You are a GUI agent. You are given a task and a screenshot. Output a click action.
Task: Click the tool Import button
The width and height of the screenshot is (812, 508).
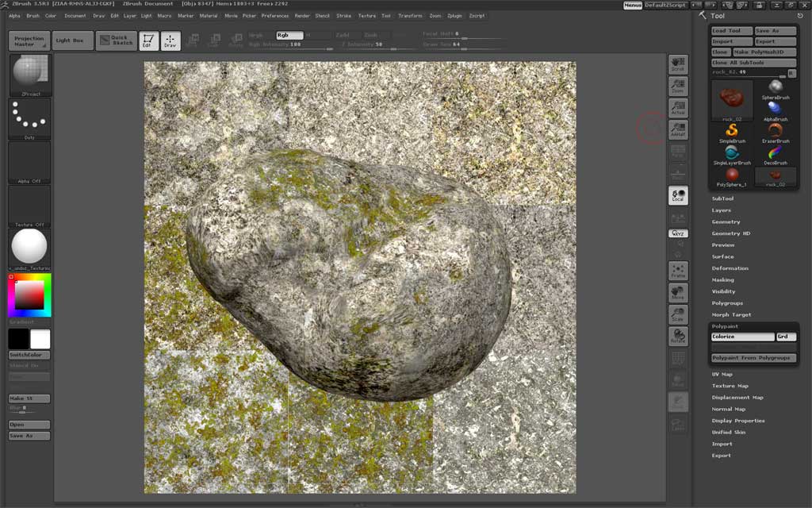pyautogui.click(x=732, y=41)
